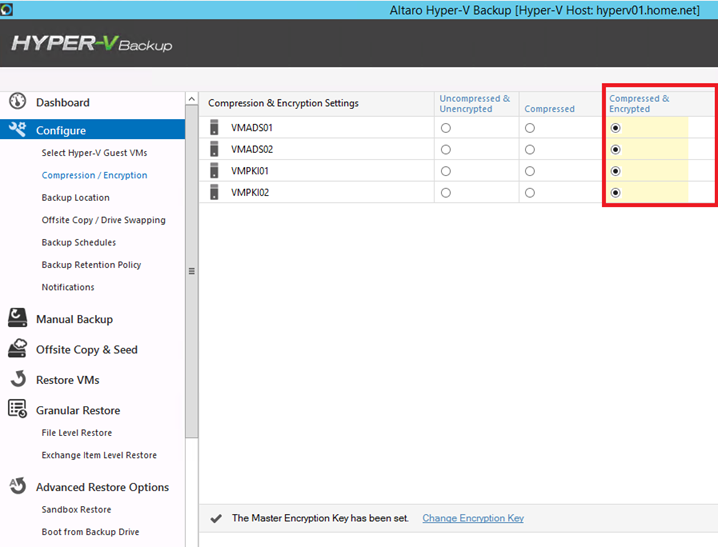Set VMPKI01 to Compressed
This screenshot has width=718, height=547.
pos(530,171)
